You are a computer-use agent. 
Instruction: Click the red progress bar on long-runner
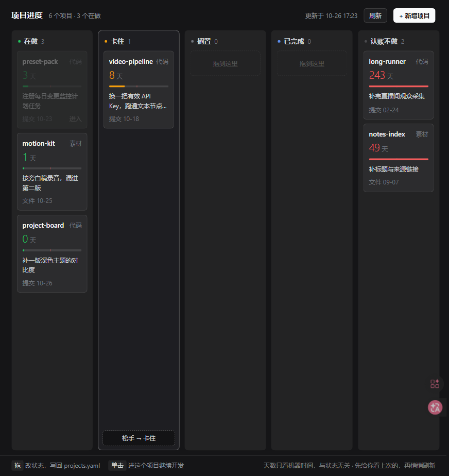coord(399,86)
